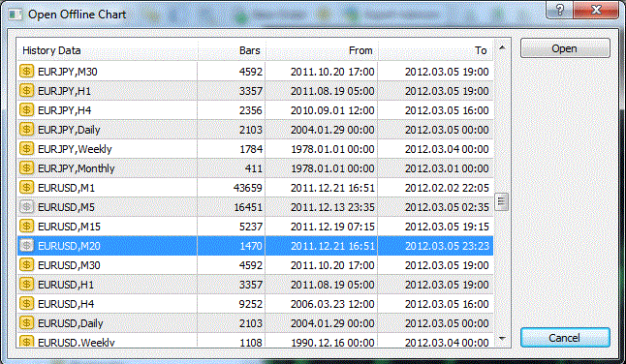The height and width of the screenshot is (364, 626).
Task: Click the coin icon beside EURJPY,Daily
Action: [26, 130]
